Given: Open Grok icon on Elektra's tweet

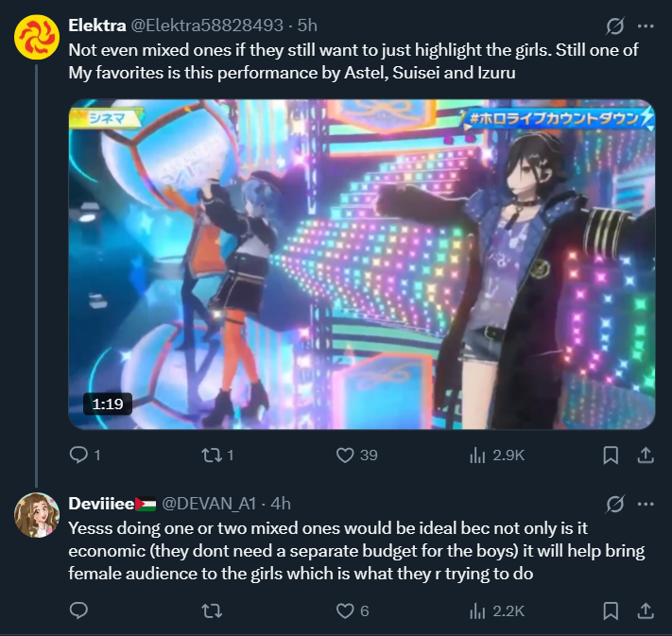Looking at the screenshot, I should [x=614, y=26].
